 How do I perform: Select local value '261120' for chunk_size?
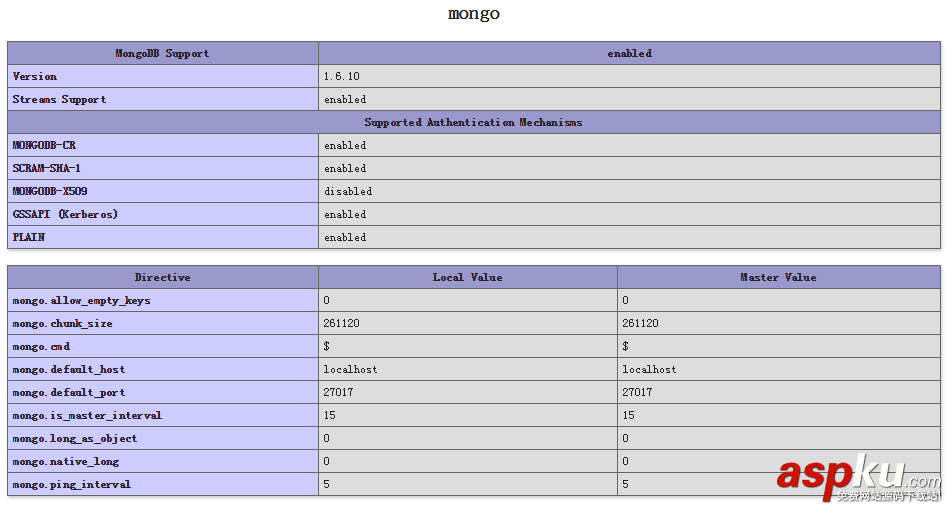(x=341, y=323)
